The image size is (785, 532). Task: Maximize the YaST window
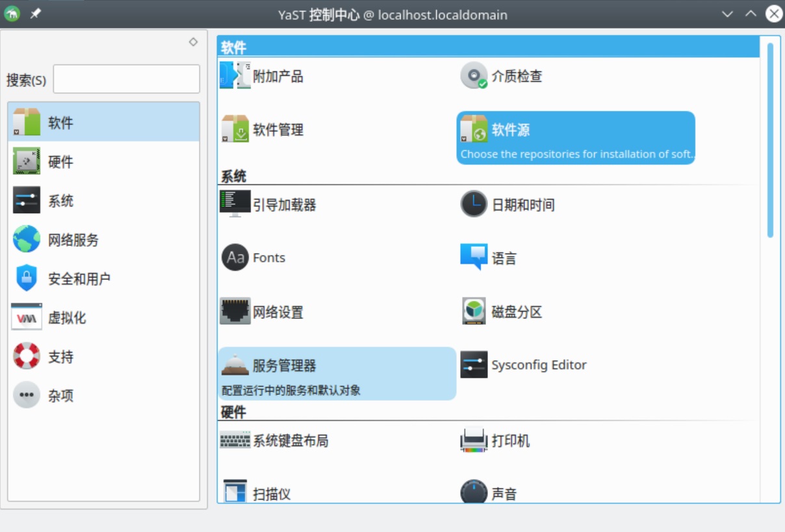tap(751, 14)
